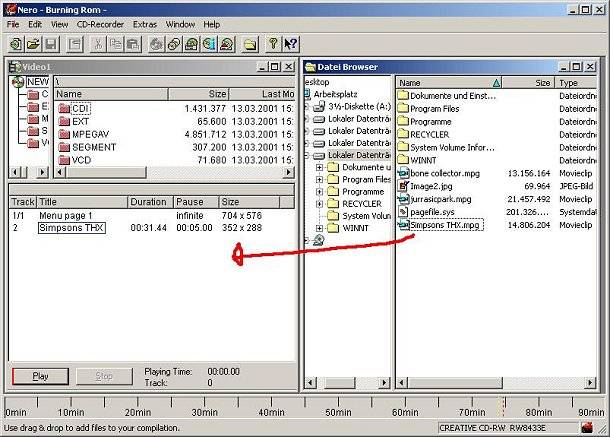Image resolution: width=610 pixels, height=437 pixels.
Task: Click the Image2.jpg file icon
Action: click(403, 186)
